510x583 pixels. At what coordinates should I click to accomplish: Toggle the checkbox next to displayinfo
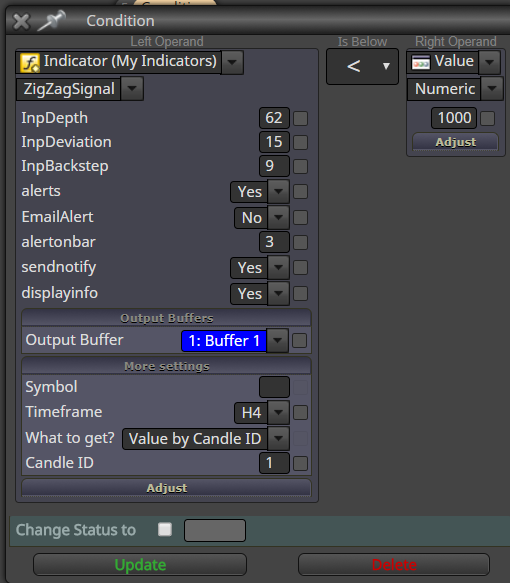[300, 293]
